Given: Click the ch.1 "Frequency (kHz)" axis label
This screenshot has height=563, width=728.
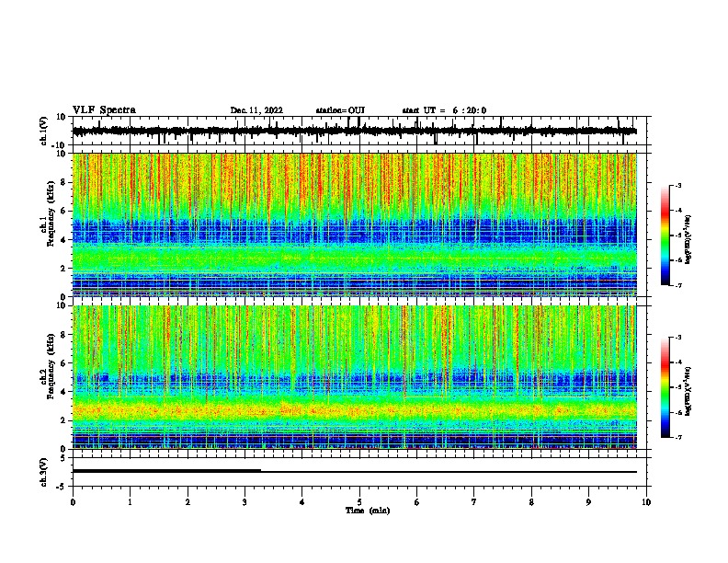Looking at the screenshot, I should 51,214.
